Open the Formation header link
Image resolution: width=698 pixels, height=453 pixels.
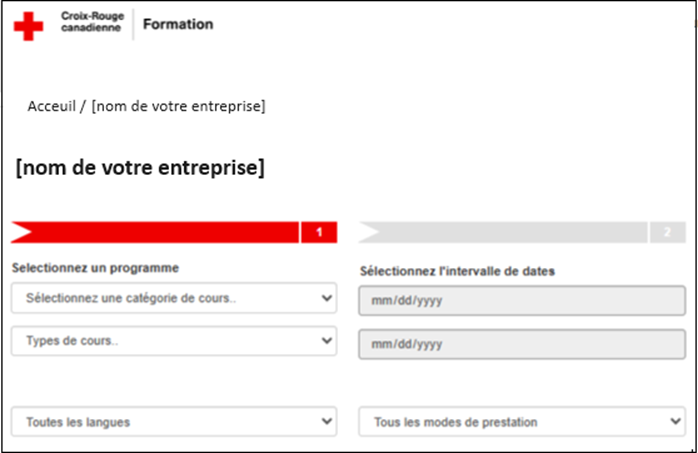click(x=178, y=24)
